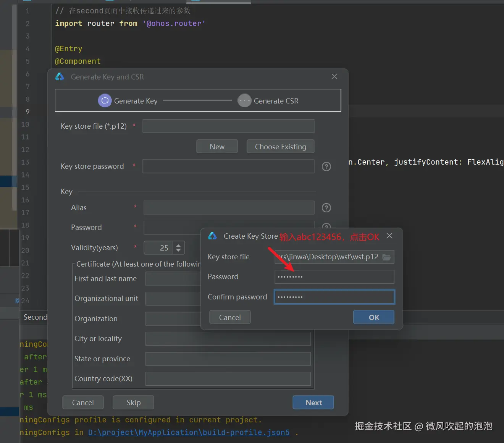The width and height of the screenshot is (504, 443).
Task: Click the @Entry decorator in editor
Action: point(69,49)
